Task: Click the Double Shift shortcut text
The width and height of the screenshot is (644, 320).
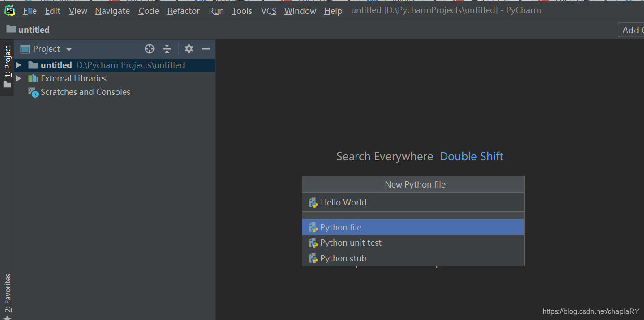Action: coord(472,156)
